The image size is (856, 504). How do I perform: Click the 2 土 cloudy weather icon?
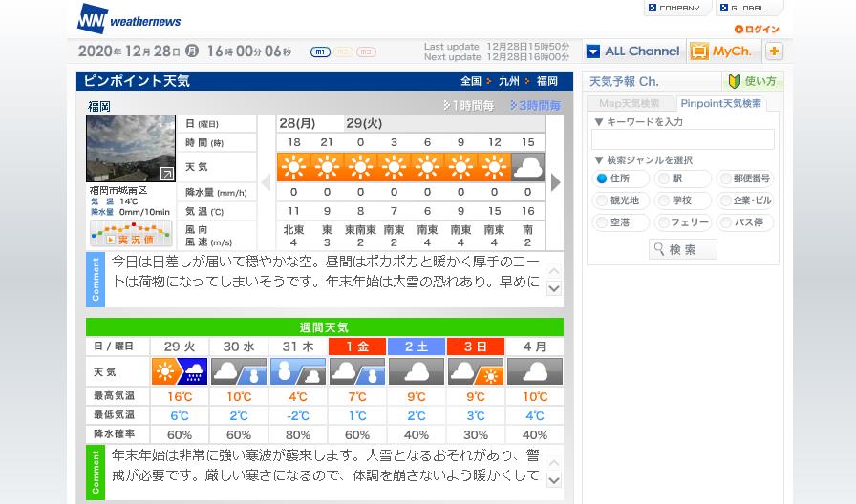coord(417,372)
